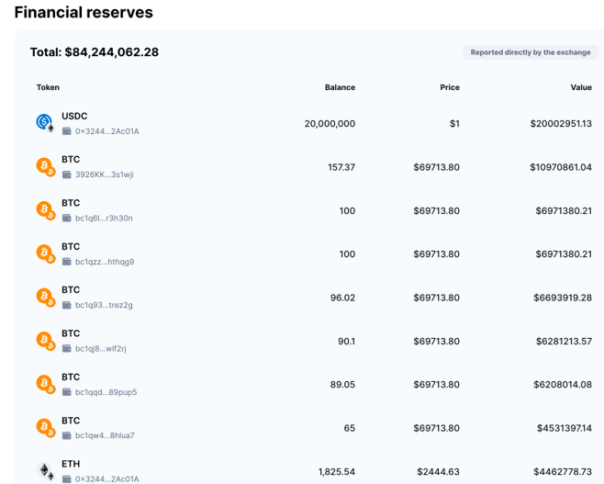
Task: Click the value $10970861.04
Action: pos(560,167)
